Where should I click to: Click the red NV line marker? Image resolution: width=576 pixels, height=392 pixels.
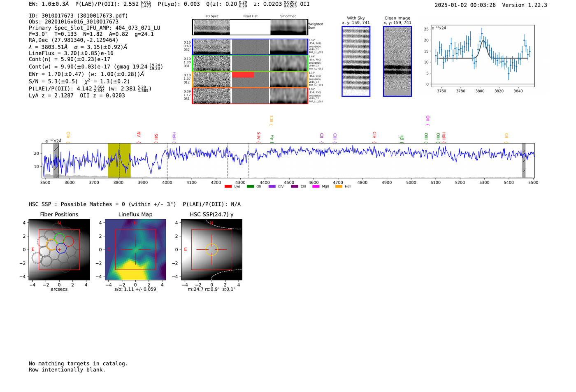(x=139, y=137)
